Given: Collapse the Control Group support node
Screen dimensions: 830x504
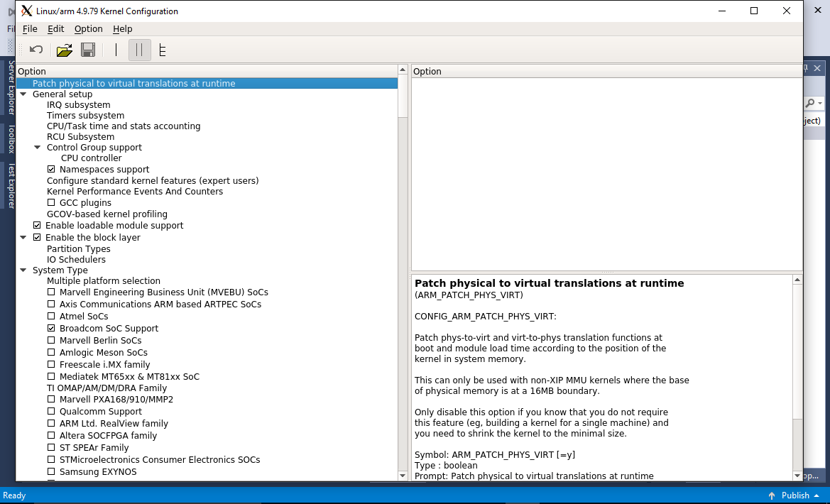Looking at the screenshot, I should (37, 147).
